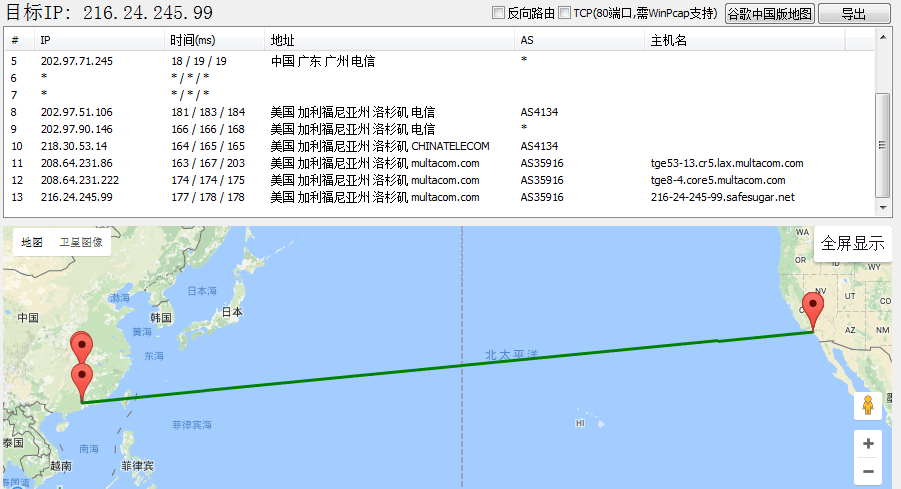Open 全屏显示 fullscreen map
901x489 pixels.
pos(852,243)
